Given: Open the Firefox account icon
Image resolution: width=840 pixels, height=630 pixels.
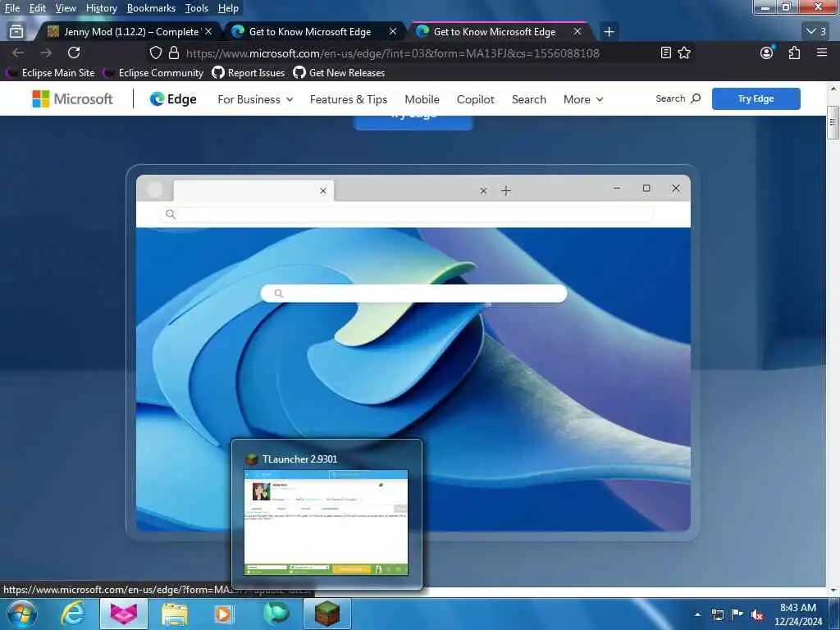Looking at the screenshot, I should [767, 52].
